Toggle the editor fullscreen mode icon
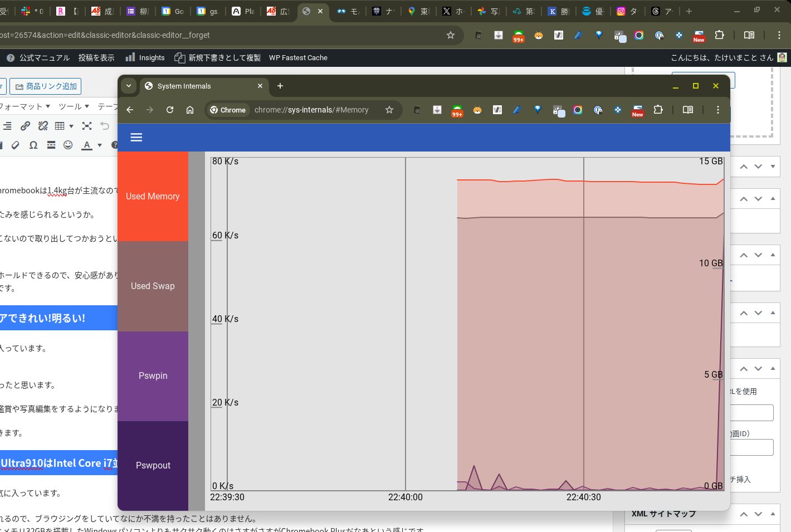 [x=87, y=126]
